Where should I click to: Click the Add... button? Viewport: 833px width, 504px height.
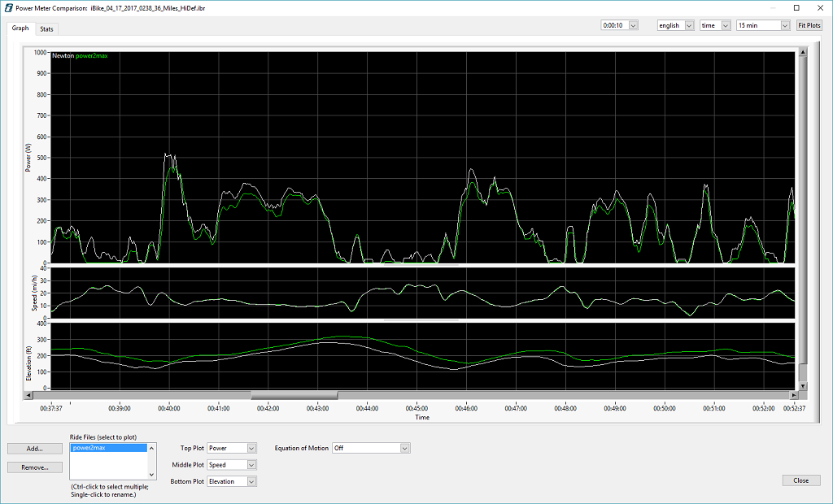[34, 448]
